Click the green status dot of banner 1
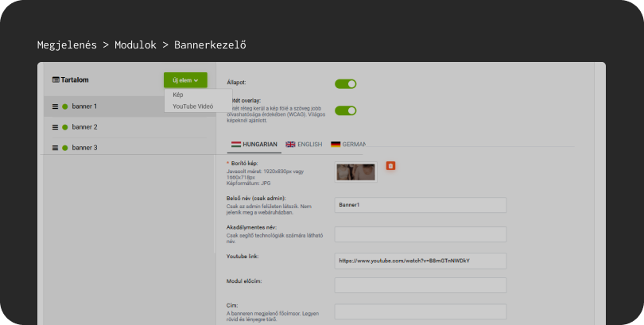The image size is (644, 325). pos(65,106)
